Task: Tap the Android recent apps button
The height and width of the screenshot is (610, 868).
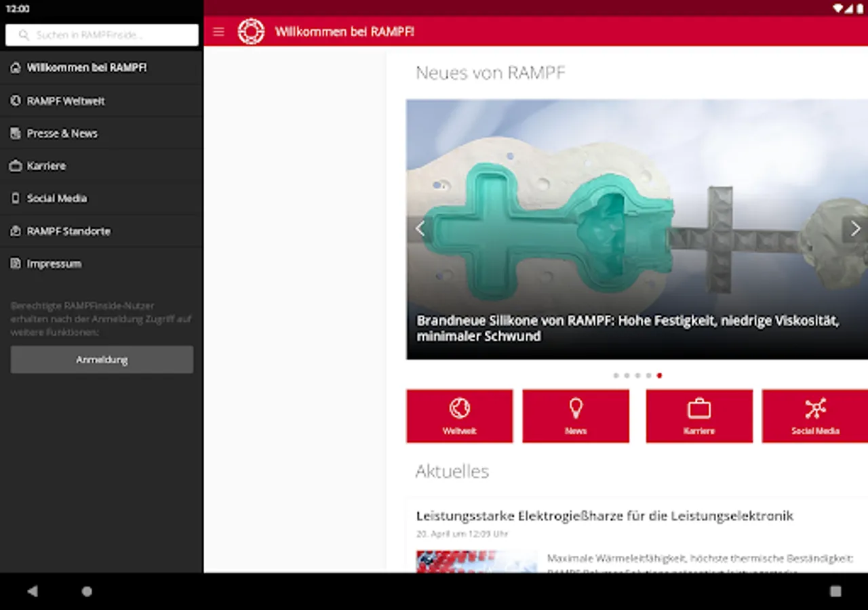Action: (x=835, y=591)
